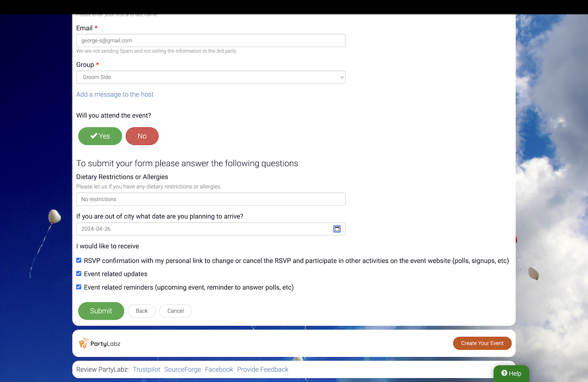The width and height of the screenshot is (588, 382).
Task: Focus the Email input field
Action: click(x=210, y=40)
